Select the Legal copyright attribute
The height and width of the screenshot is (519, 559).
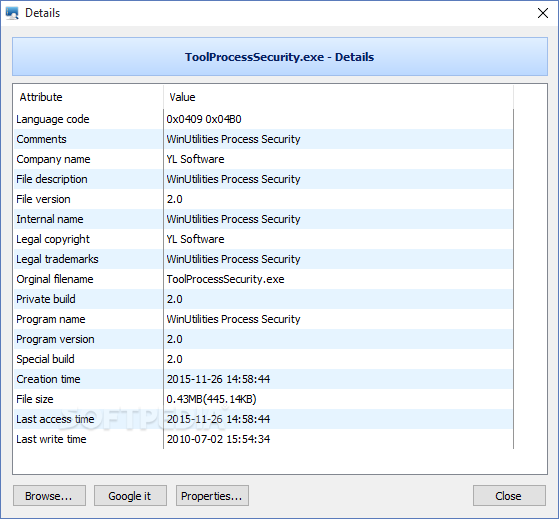pos(53,239)
